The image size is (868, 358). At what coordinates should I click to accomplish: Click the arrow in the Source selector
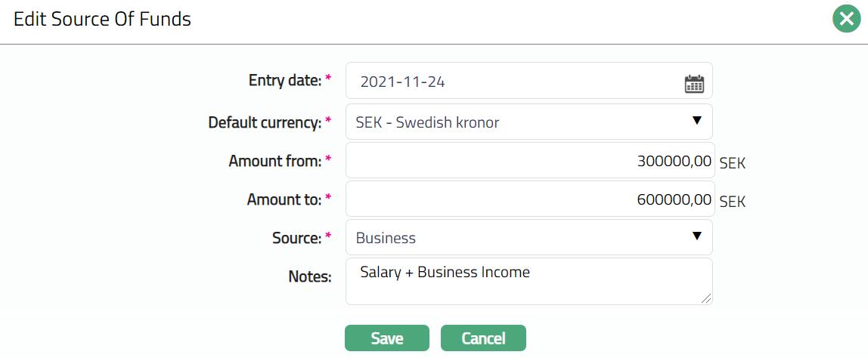pos(697,237)
